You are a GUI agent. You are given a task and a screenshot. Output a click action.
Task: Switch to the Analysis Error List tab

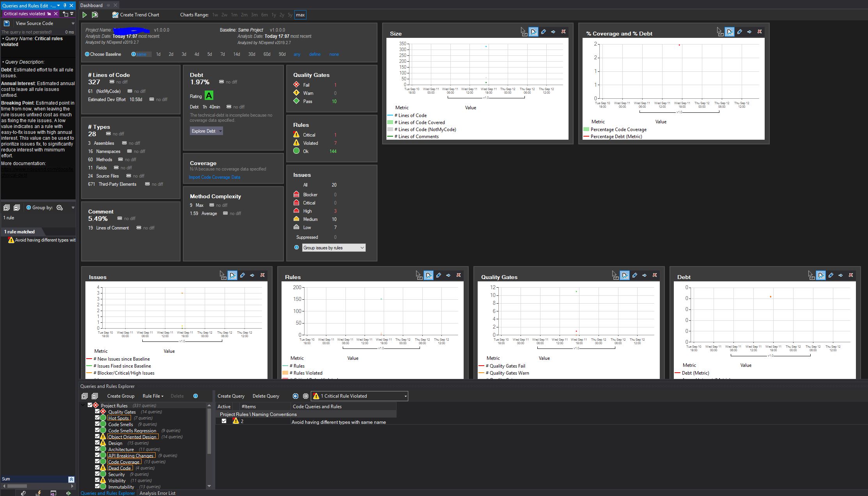tap(157, 493)
